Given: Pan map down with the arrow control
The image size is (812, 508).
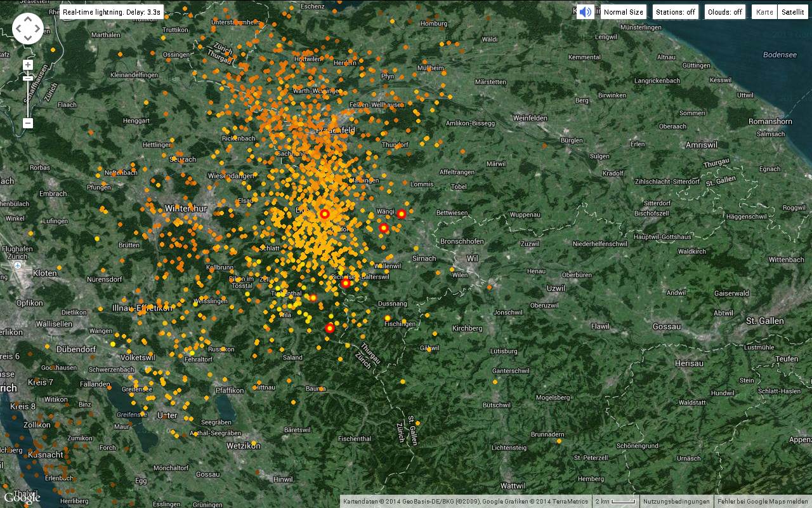Looking at the screenshot, I should [x=28, y=38].
